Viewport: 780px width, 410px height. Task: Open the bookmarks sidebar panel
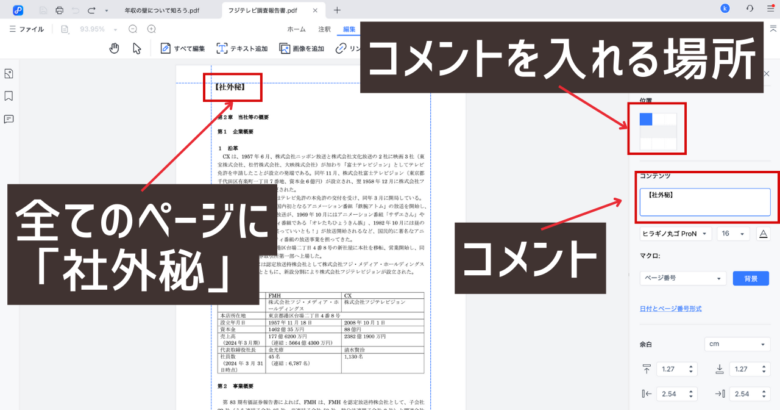(x=9, y=96)
